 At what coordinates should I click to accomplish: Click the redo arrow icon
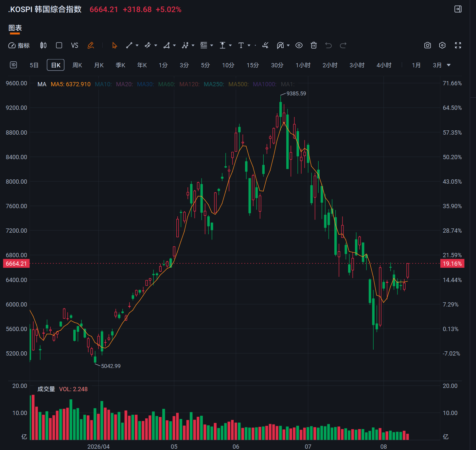pyautogui.click(x=343, y=45)
